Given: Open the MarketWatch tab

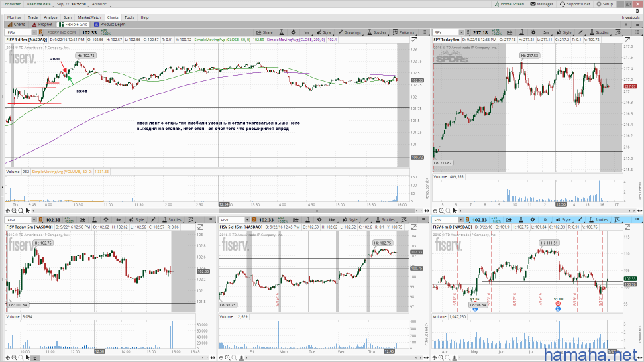Looking at the screenshot, I should coord(89,17).
